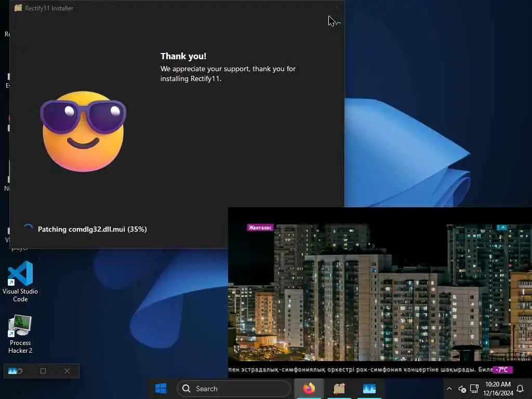
Task: Switch to Rectify11 Installer taskbar icon
Action: point(339,389)
